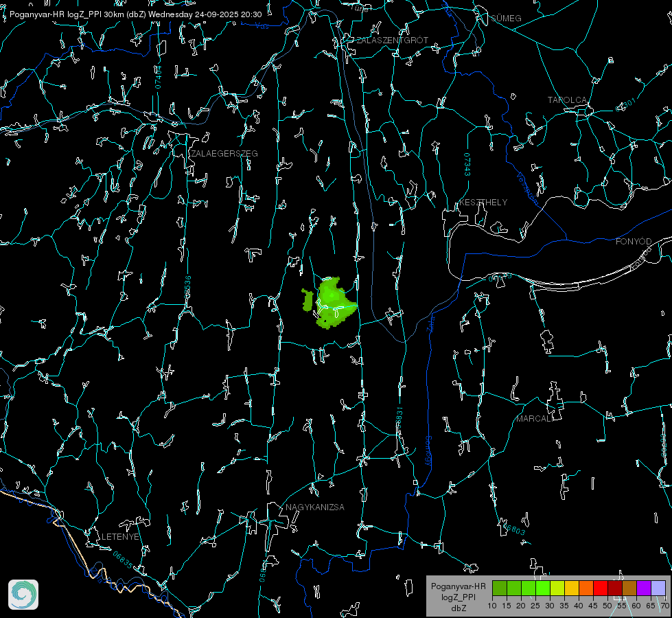Screen dimensions: 672x618
Task: Click the Somogy county border label
Action: [428, 451]
